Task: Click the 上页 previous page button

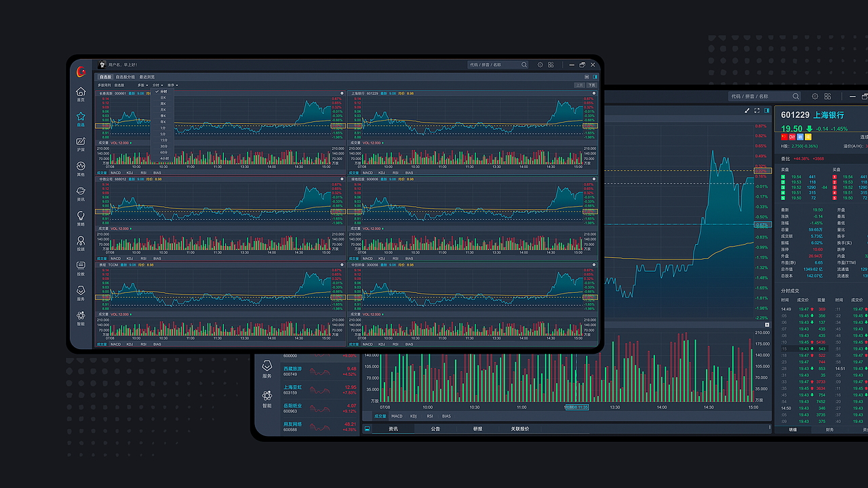Action: 579,85
